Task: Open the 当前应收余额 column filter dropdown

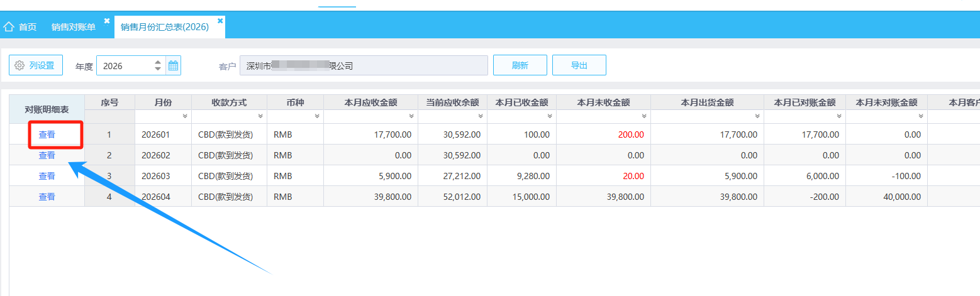Action: 481,116
